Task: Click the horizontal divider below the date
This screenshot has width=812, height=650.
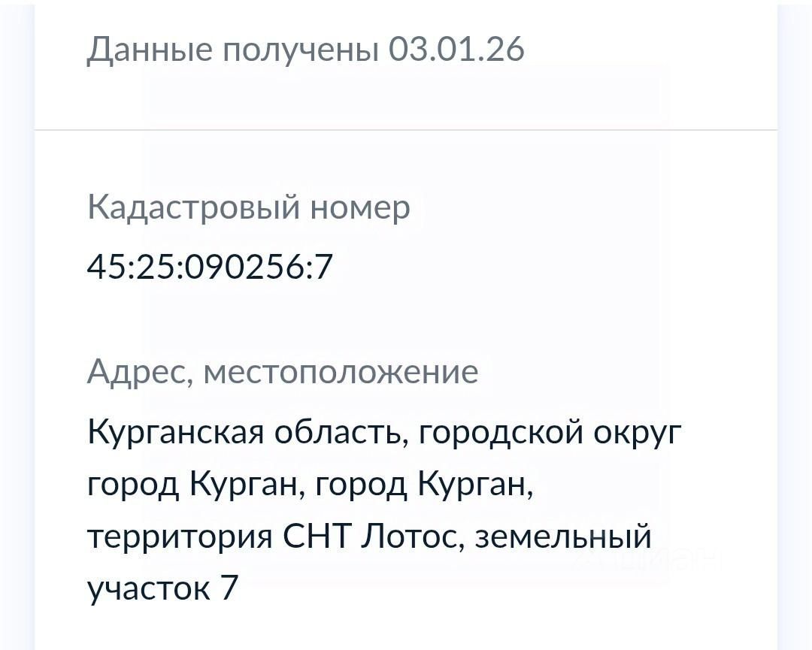Action: pos(406,130)
